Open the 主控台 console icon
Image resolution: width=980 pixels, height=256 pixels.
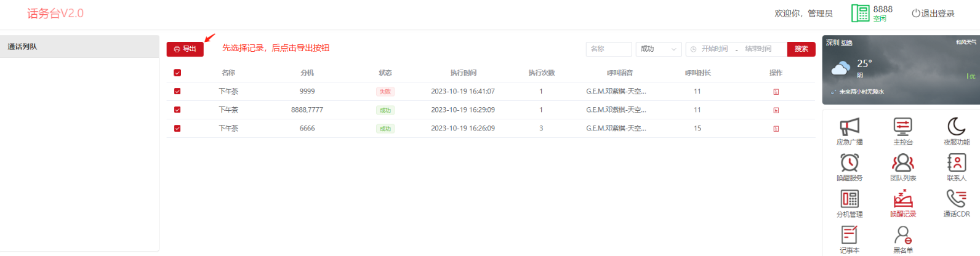pyautogui.click(x=902, y=127)
